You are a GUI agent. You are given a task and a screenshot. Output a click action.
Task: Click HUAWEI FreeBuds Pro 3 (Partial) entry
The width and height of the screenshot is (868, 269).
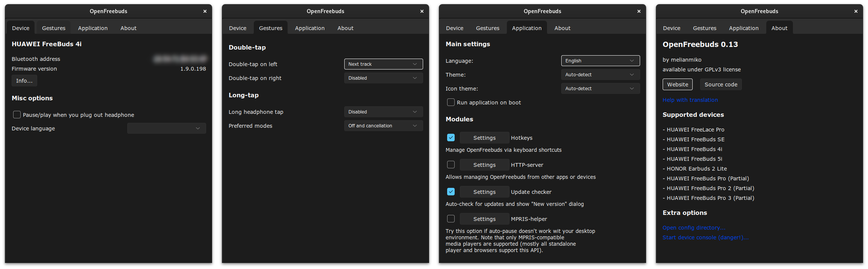(708, 198)
